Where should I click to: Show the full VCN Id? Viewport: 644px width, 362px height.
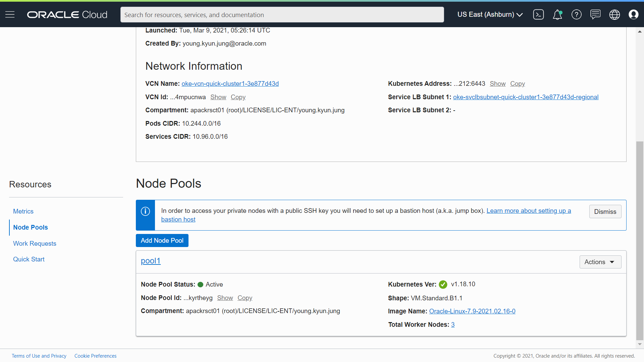[x=218, y=97]
